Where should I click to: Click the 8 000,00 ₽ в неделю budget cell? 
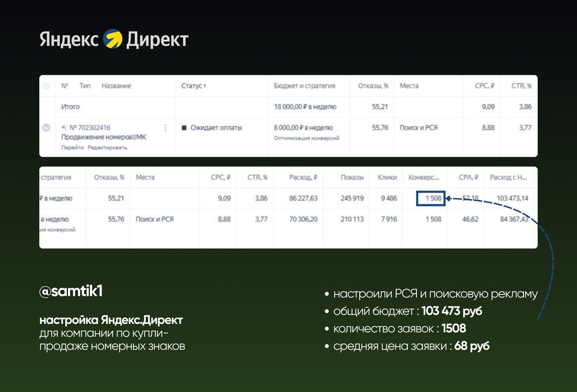click(x=303, y=128)
